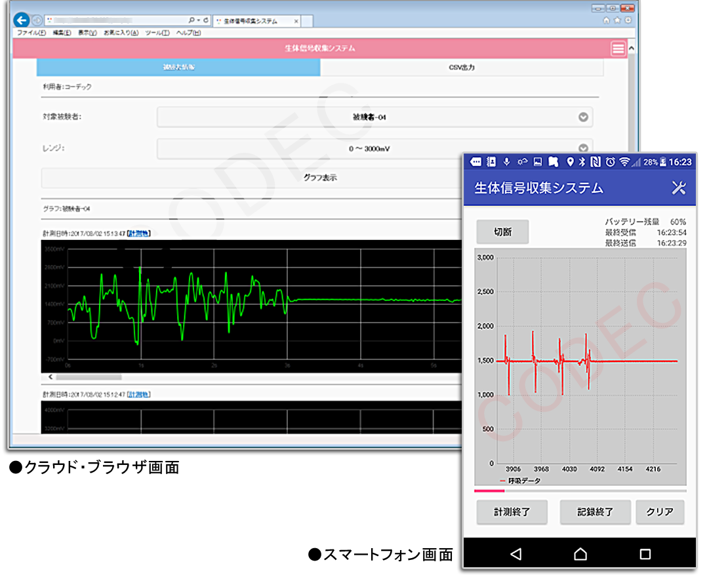Expand the レンジ dropdown showing 0～3000mV
The height and width of the screenshot is (579, 728).
[374, 149]
